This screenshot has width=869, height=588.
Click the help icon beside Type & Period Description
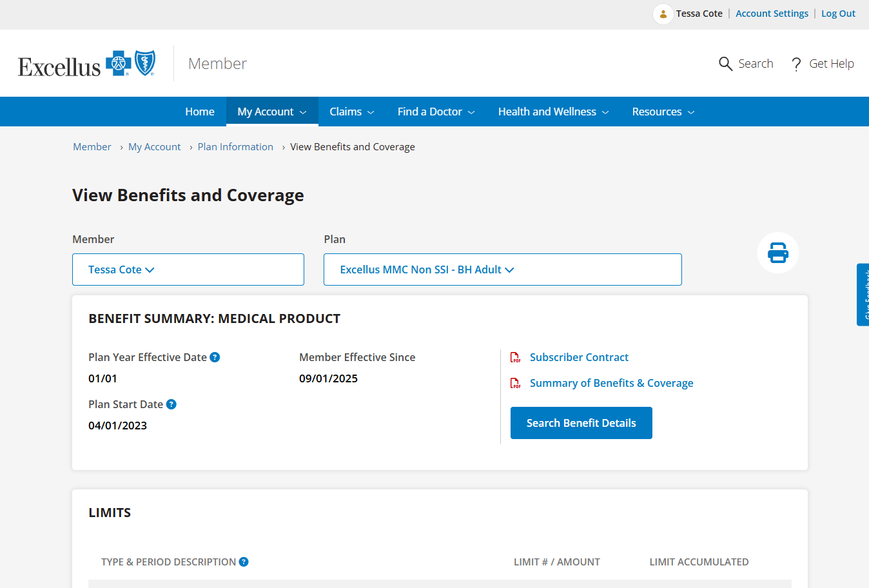pyautogui.click(x=244, y=562)
